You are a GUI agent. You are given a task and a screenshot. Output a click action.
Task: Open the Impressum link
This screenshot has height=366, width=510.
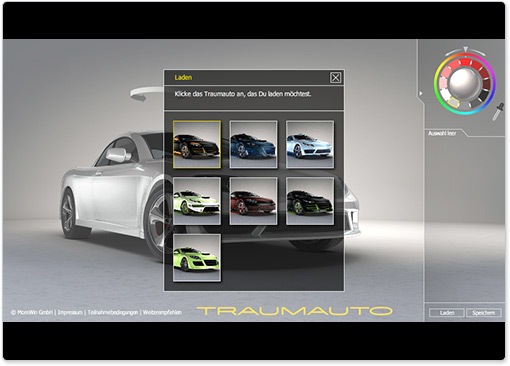[x=70, y=312]
